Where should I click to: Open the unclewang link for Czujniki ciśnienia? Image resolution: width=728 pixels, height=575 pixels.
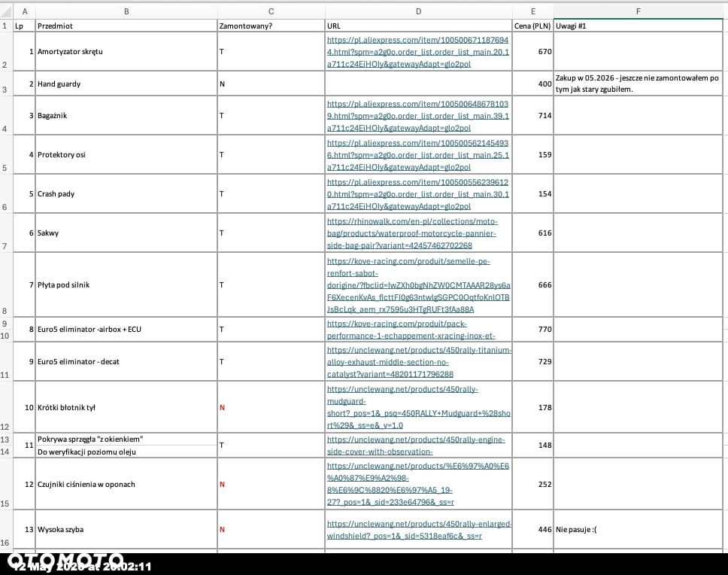click(x=418, y=484)
